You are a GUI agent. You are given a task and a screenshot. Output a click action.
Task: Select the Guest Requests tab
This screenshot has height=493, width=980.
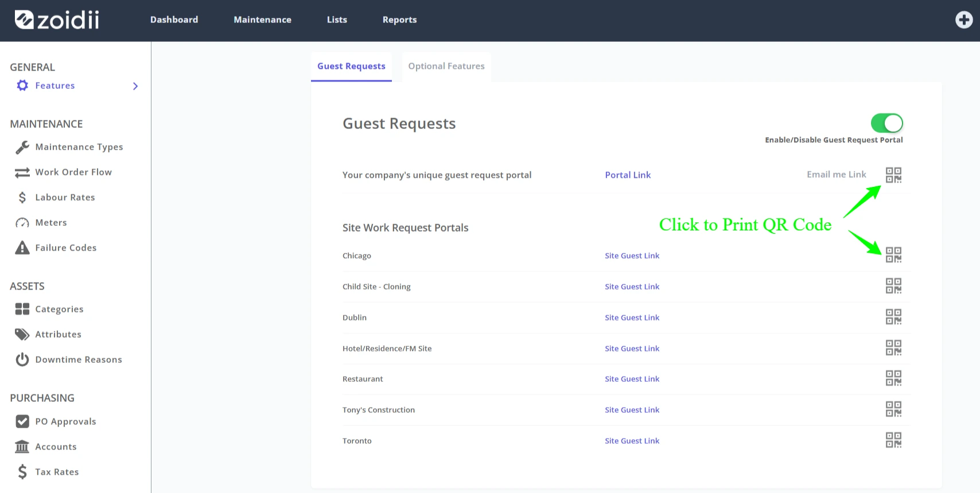351,66
